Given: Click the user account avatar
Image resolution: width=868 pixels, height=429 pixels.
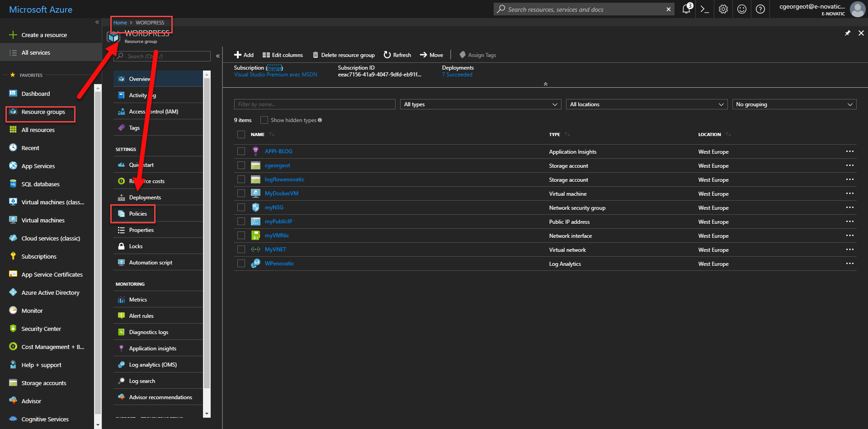Looking at the screenshot, I should pyautogui.click(x=858, y=9).
